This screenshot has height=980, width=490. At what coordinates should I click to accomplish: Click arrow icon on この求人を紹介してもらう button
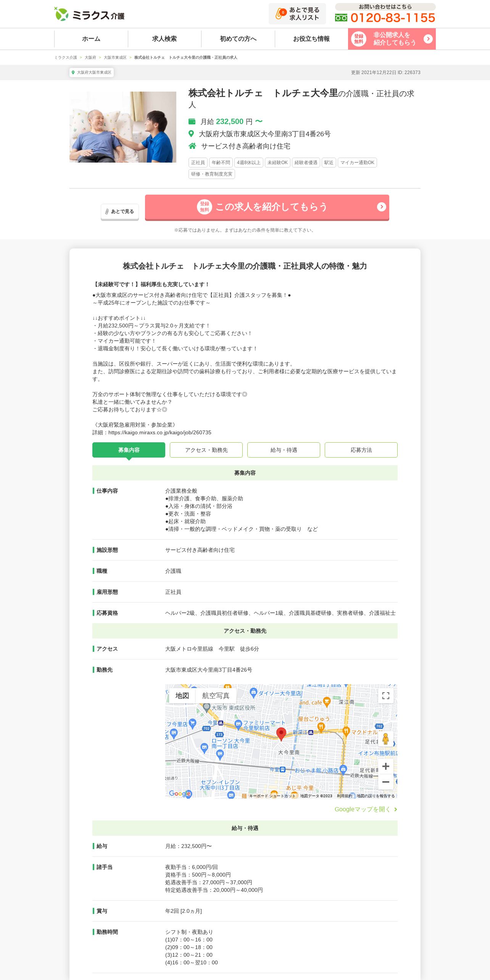pyautogui.click(x=382, y=207)
